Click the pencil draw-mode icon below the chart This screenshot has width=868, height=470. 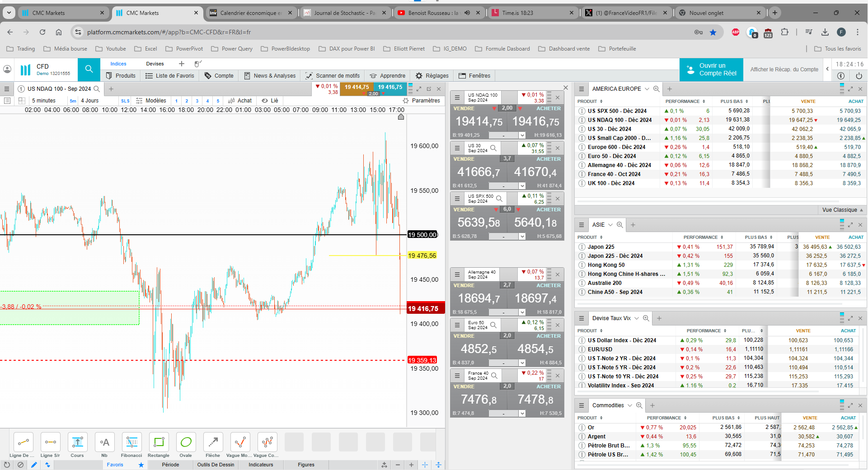click(34, 465)
